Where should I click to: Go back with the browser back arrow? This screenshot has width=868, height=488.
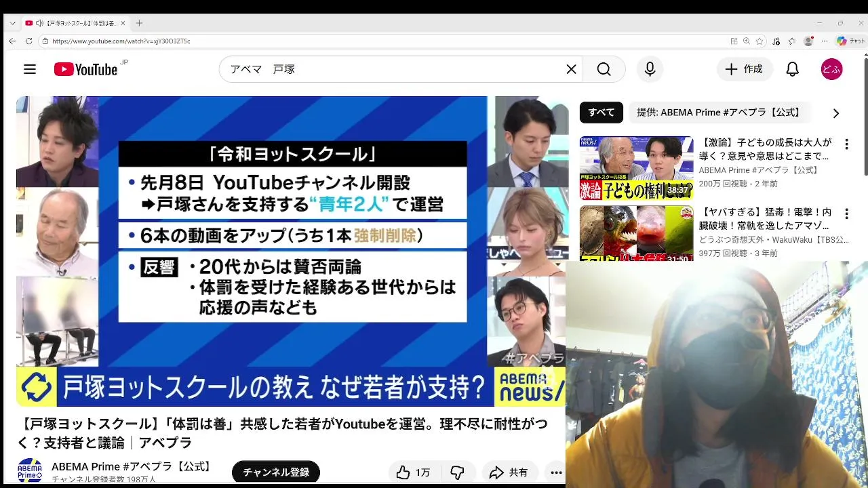point(12,41)
